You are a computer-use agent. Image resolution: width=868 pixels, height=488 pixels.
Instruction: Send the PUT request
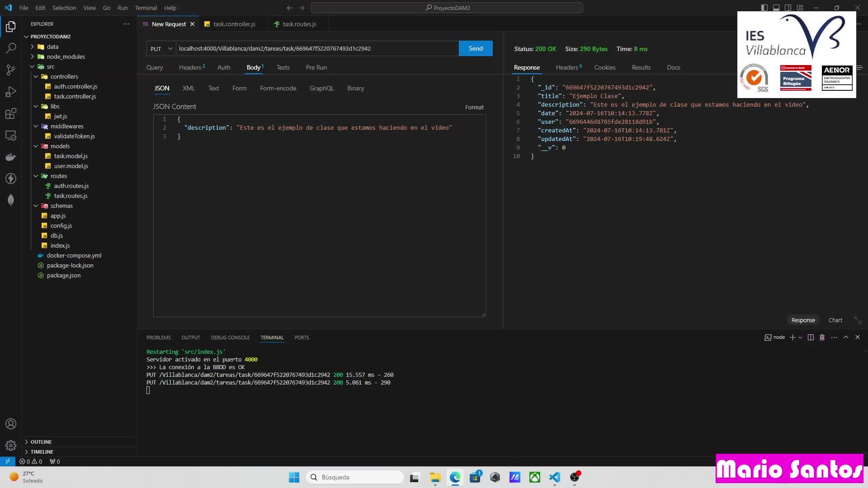click(475, 48)
